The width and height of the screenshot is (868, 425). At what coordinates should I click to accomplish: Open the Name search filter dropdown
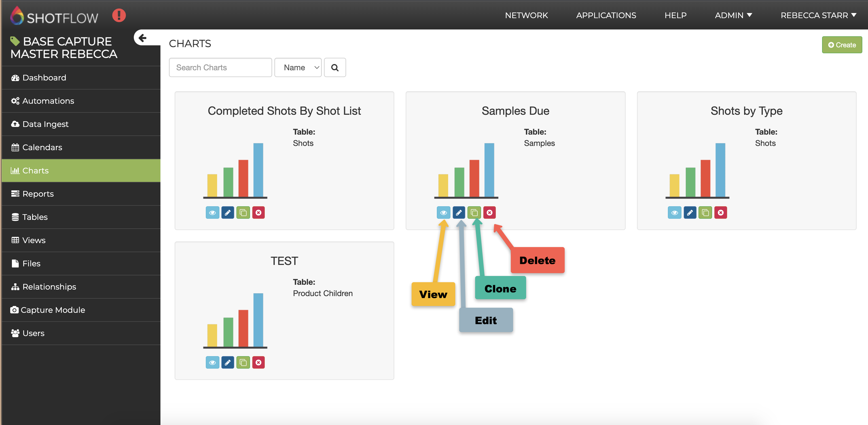[x=298, y=68]
